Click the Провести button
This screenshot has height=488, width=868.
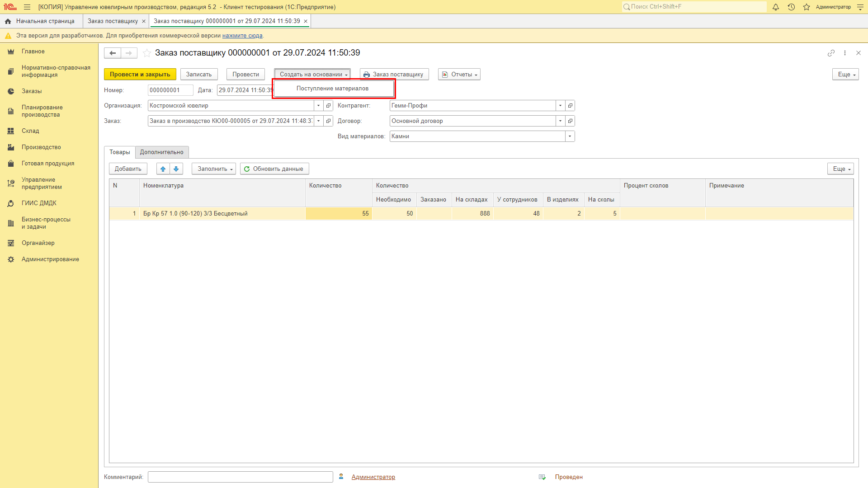point(245,74)
